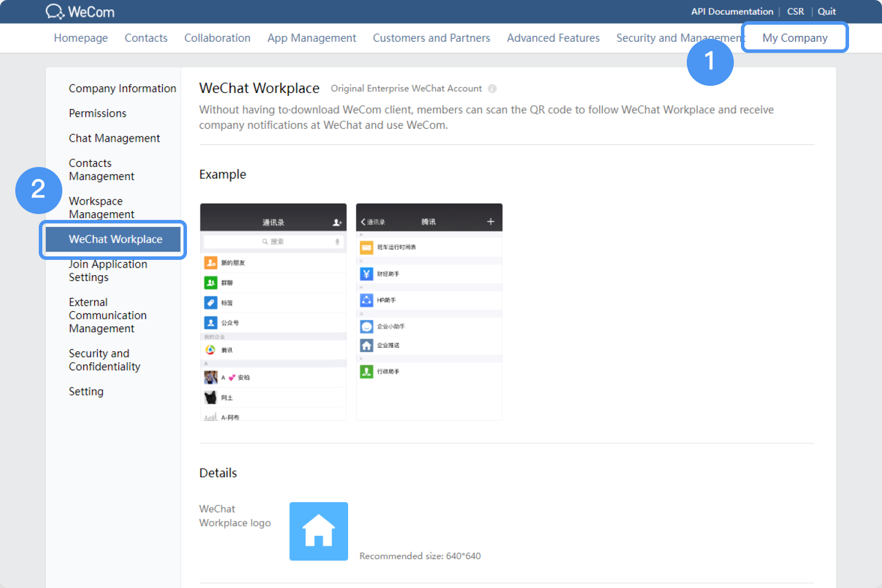882x588 pixels.
Task: Click the microphone icon in the search bar
Action: [x=337, y=241]
